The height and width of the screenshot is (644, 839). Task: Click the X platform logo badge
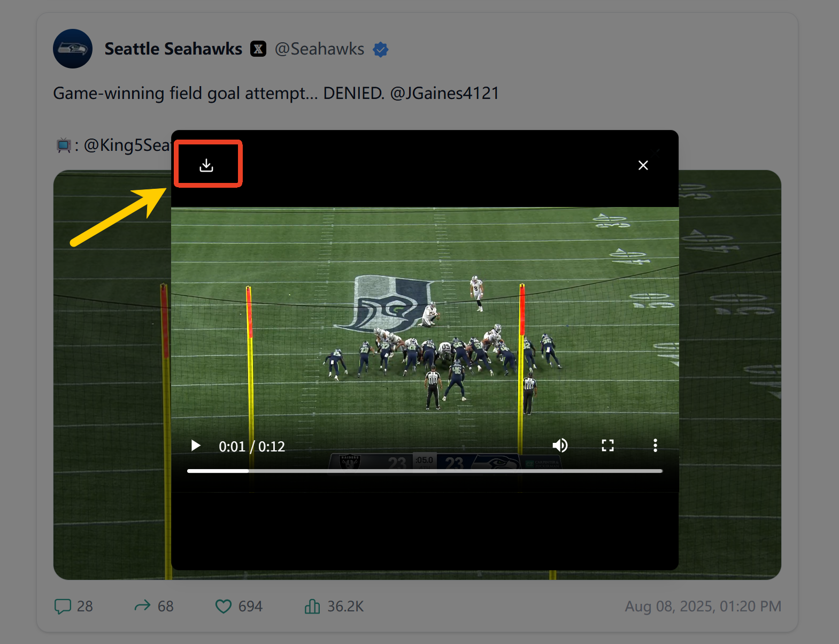point(258,49)
